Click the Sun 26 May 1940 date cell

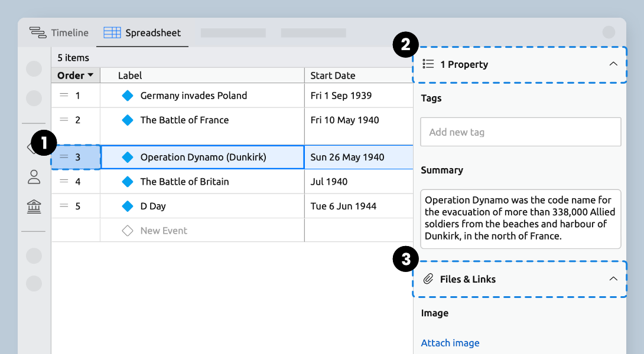pos(359,157)
